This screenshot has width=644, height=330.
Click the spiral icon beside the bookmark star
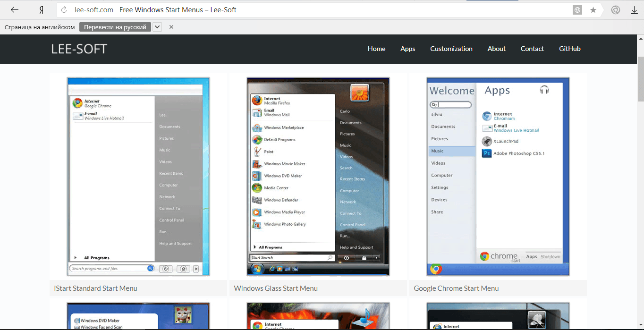(616, 10)
